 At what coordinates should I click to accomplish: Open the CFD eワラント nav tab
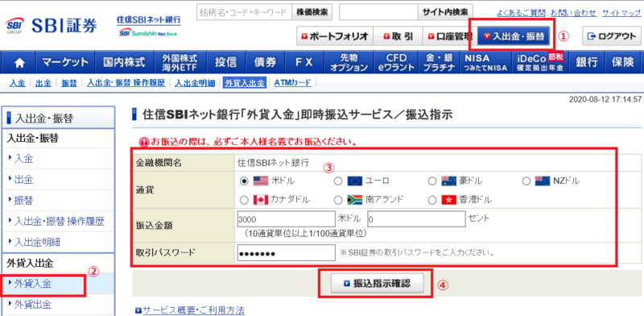(396, 63)
